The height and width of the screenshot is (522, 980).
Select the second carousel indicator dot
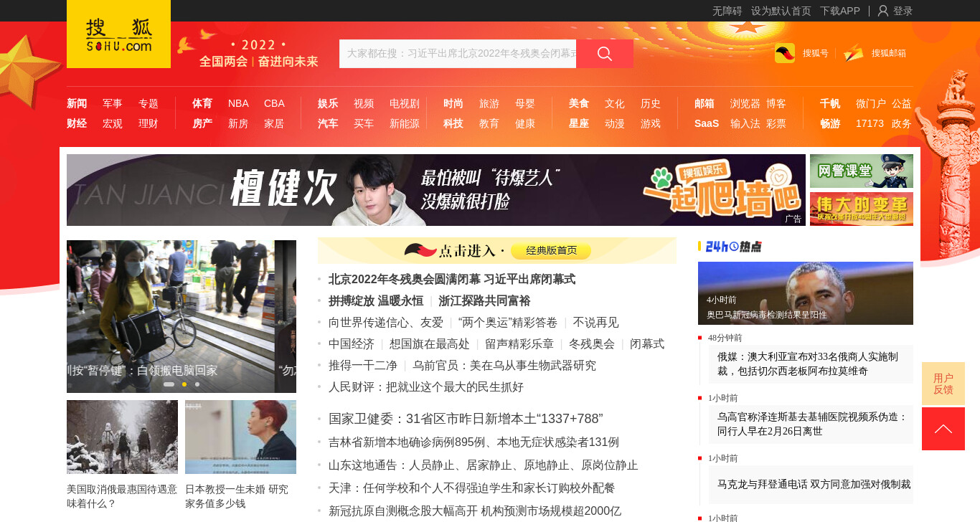tap(184, 384)
